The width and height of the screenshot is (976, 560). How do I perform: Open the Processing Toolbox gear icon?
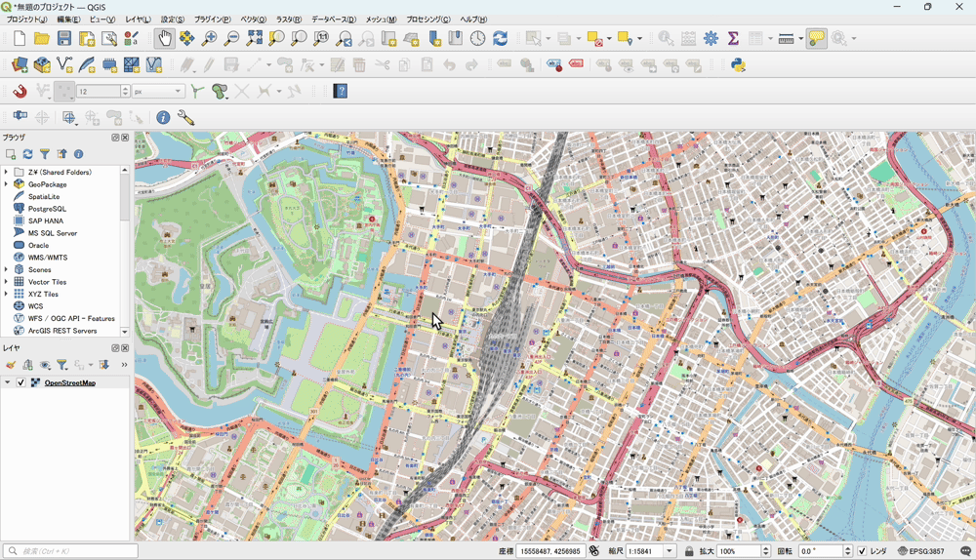tap(711, 39)
